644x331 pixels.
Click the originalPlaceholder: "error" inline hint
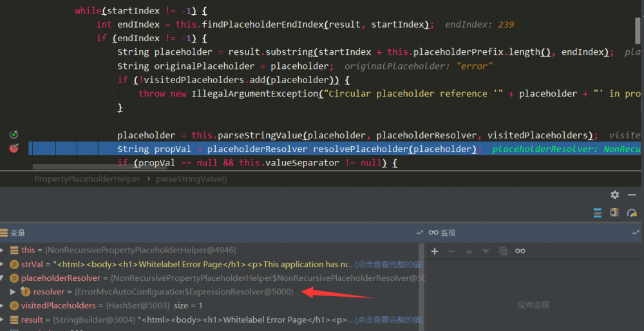point(419,66)
